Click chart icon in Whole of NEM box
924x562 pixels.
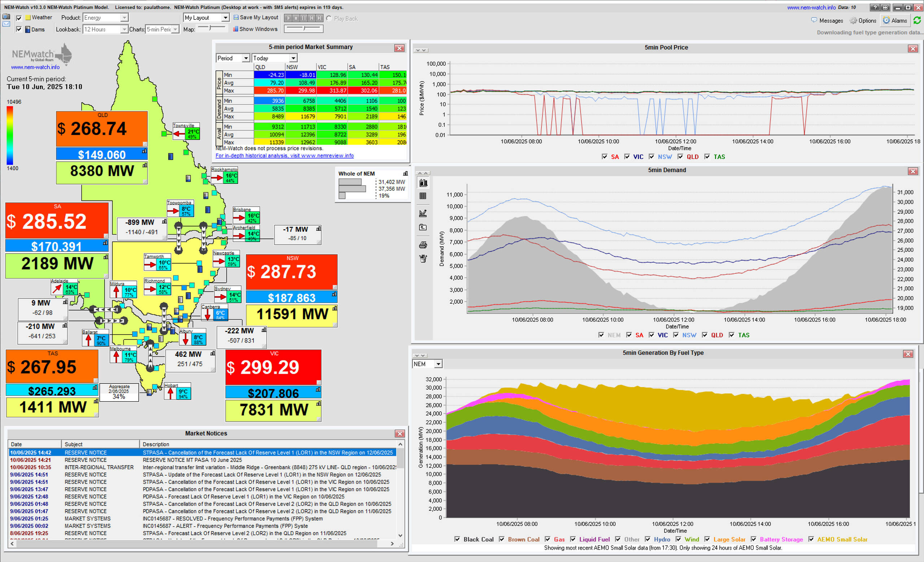click(405, 173)
